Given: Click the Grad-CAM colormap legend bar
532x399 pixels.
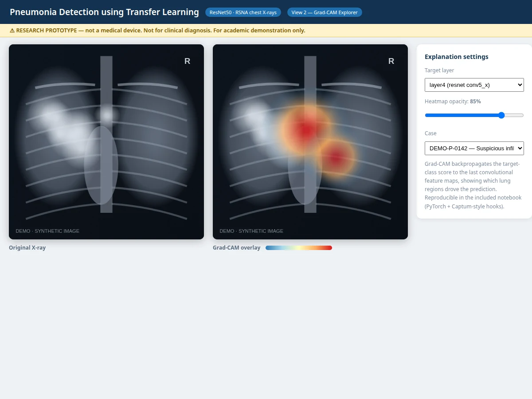Looking at the screenshot, I should 299,248.
